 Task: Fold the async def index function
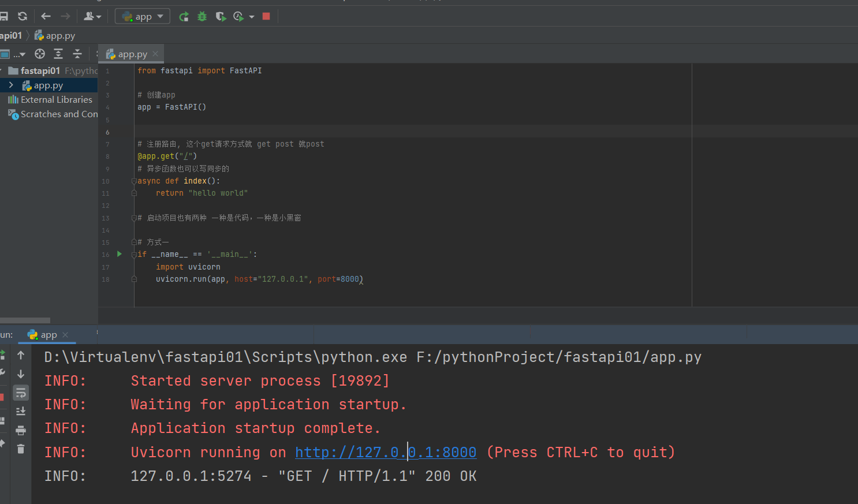click(x=134, y=181)
